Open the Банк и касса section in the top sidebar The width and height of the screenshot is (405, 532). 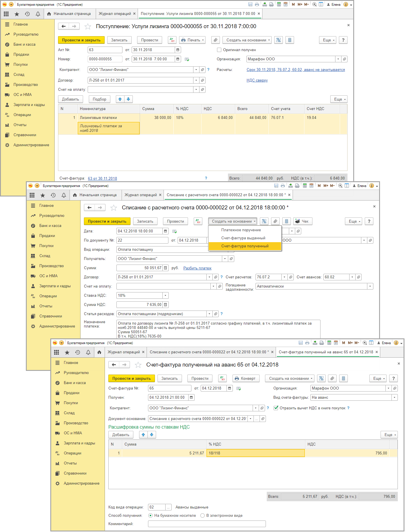click(x=24, y=45)
